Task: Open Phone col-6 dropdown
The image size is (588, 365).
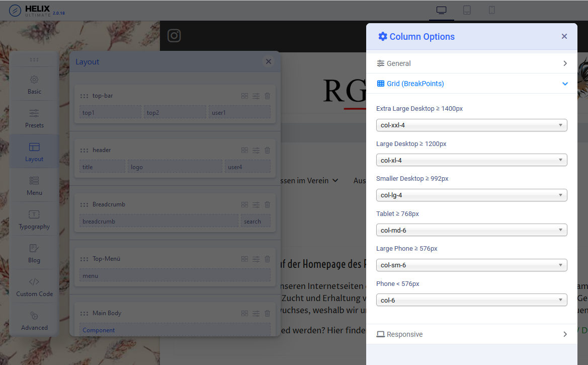Action: click(471, 300)
